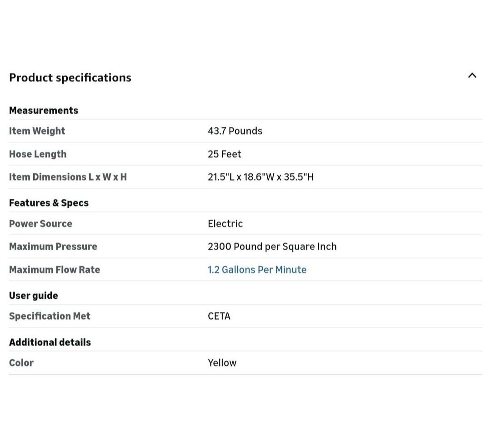
Task: Open the 1.2 Gallons Per Minute link
Action: click(257, 269)
